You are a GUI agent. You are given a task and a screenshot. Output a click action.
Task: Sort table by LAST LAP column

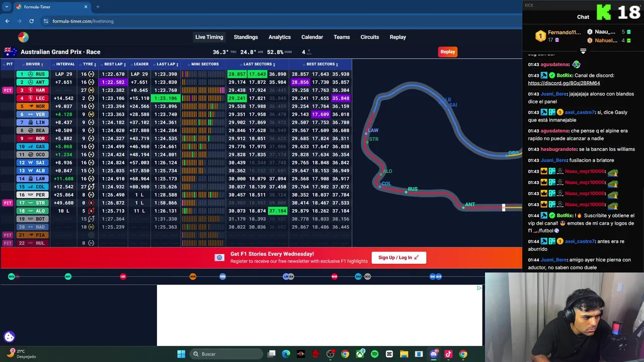point(167,64)
